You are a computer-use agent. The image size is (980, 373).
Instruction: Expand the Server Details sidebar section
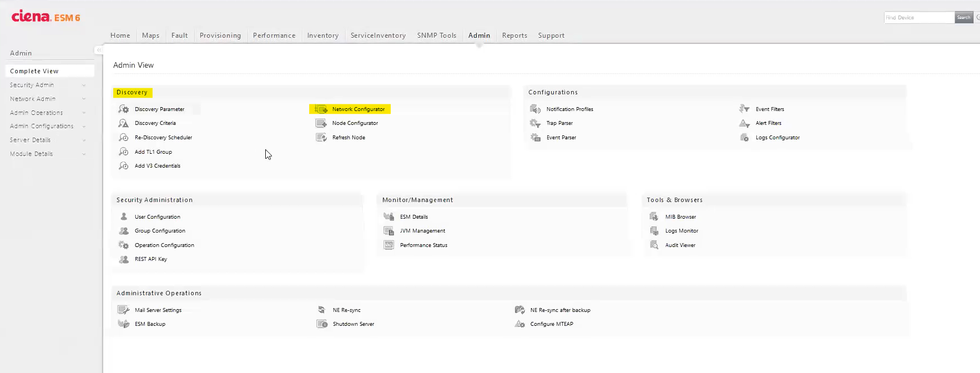point(84,140)
